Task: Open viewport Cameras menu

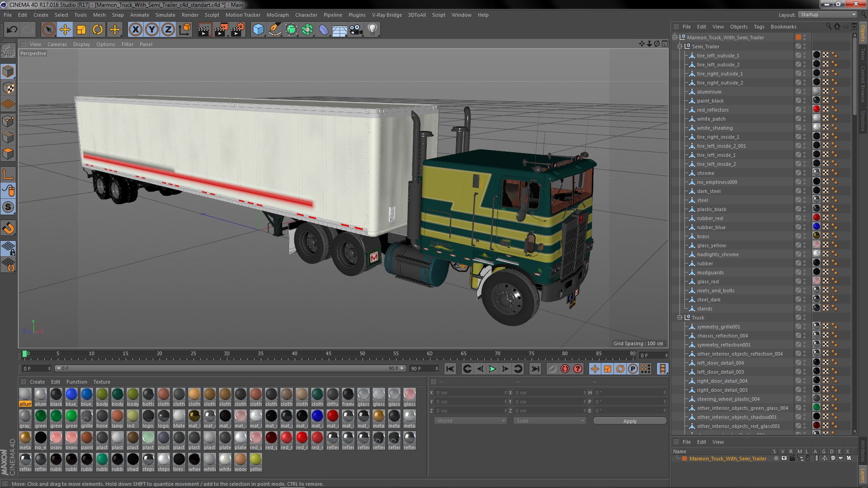Action: (57, 44)
